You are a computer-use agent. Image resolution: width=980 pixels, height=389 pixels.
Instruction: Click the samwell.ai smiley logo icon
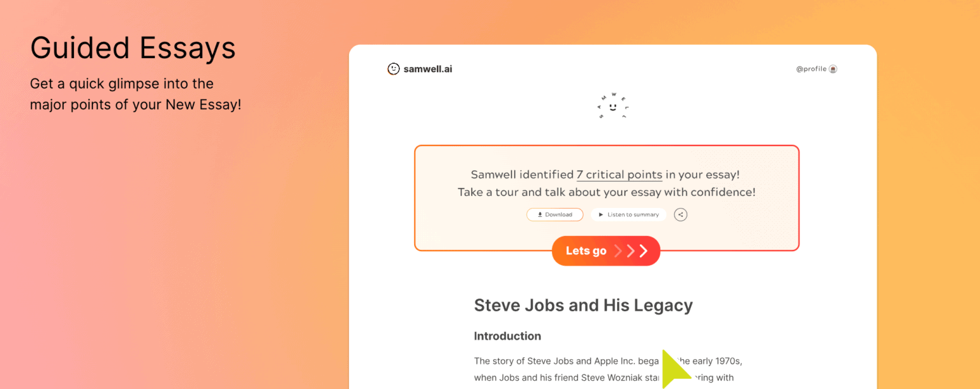393,68
